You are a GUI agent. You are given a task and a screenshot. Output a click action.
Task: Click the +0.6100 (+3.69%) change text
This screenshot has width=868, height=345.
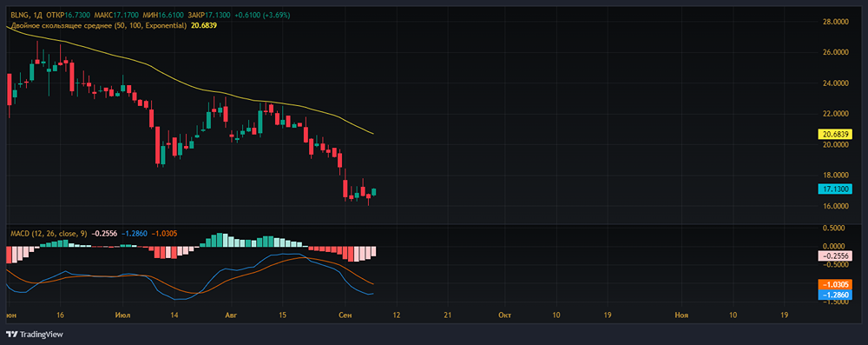[263, 15]
